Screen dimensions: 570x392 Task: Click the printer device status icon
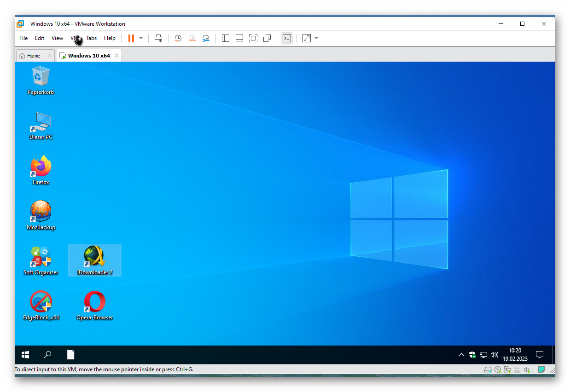[x=517, y=369]
